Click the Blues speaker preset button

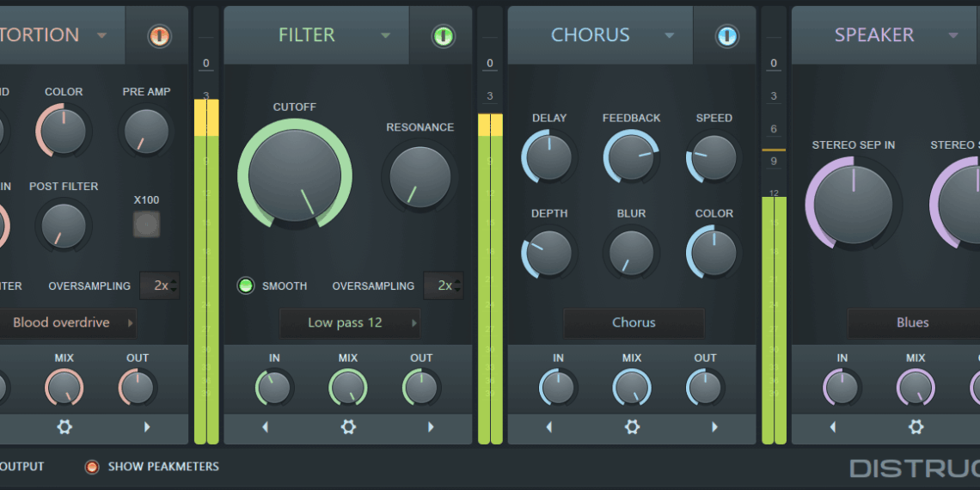coord(912,323)
